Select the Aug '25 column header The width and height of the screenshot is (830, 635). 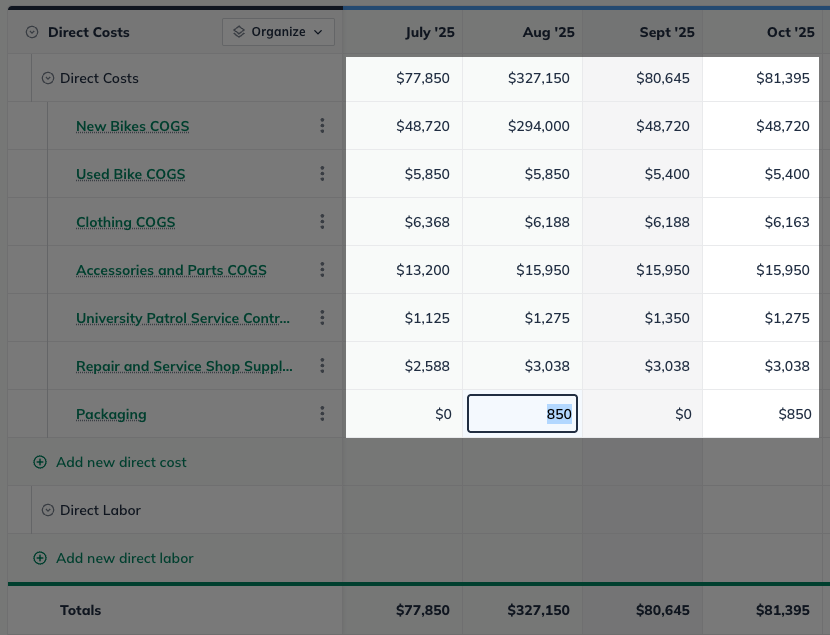tap(548, 31)
